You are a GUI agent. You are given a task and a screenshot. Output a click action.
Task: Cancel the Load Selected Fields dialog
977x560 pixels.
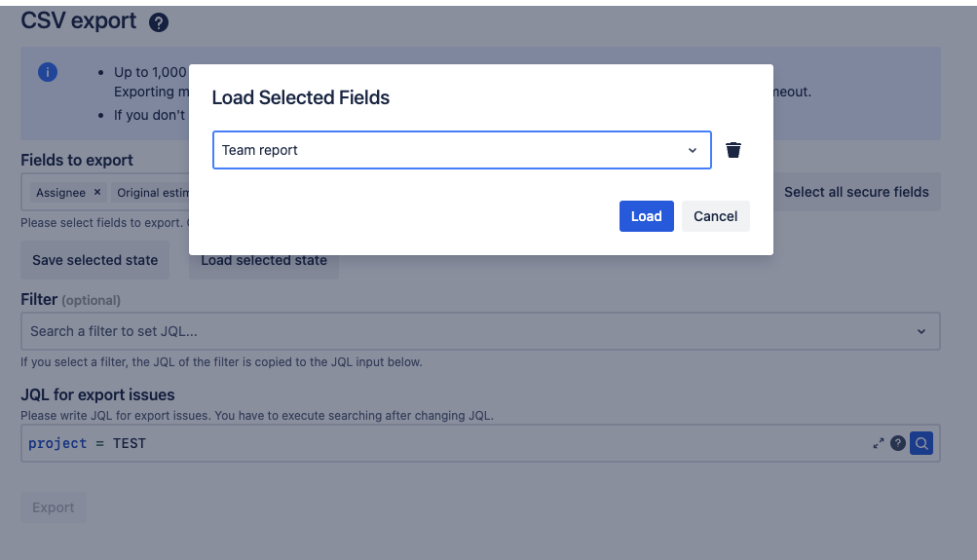coord(715,216)
